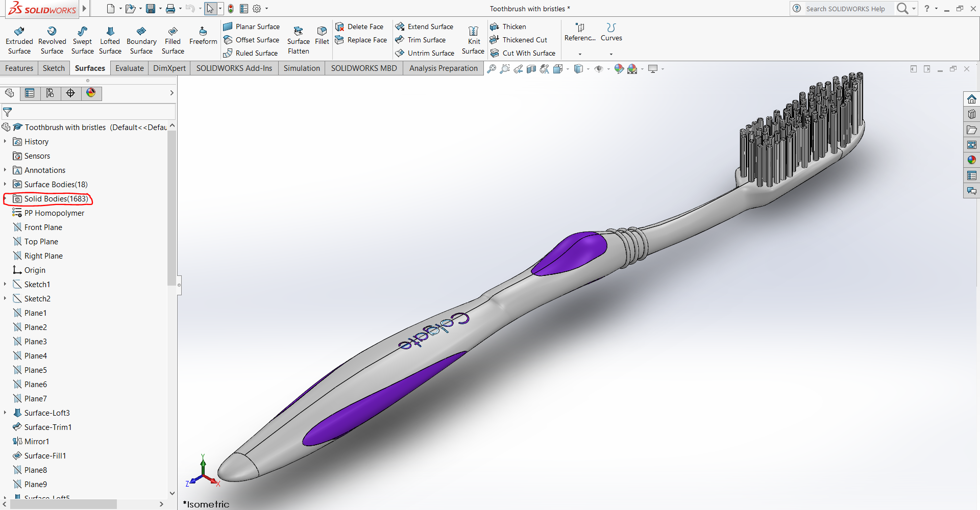The image size is (980, 510).
Task: Open the DisplayManager color ball tab
Action: click(91, 93)
